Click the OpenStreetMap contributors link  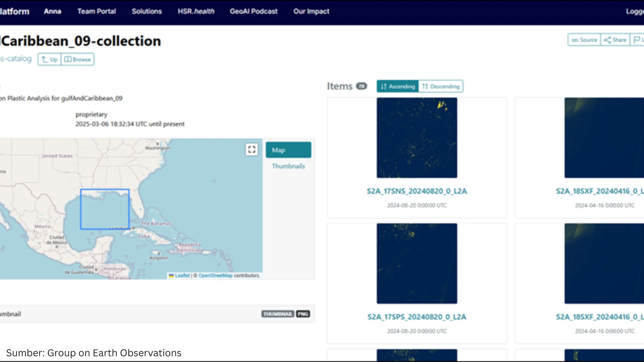click(x=215, y=276)
